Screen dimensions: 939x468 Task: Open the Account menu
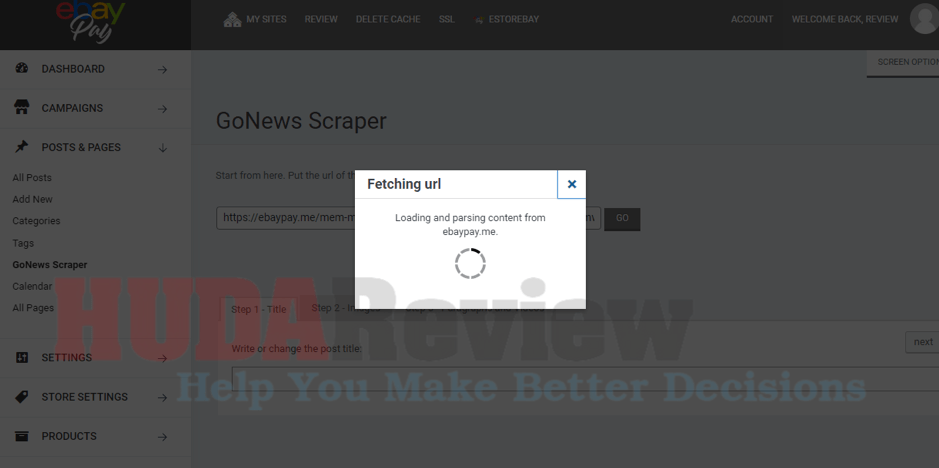[x=752, y=19]
